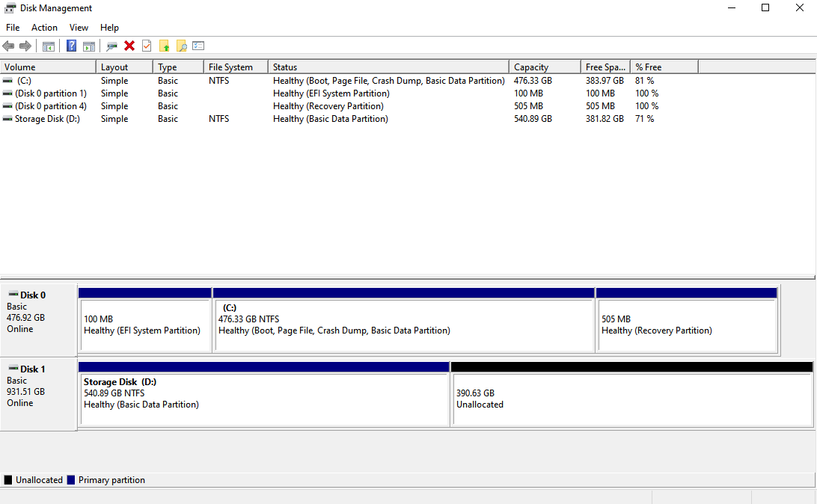Select the Storage Disk (D:) partition block on Disk 1
This screenshot has height=504, width=817.
[263, 394]
